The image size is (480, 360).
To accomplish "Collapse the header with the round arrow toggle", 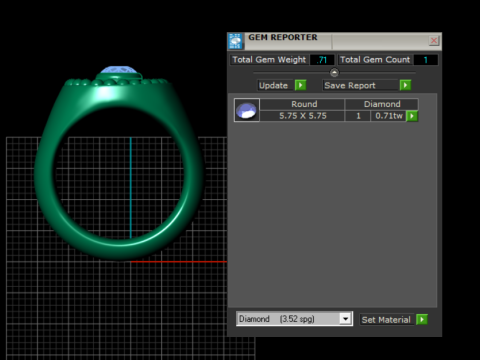I will click(334, 72).
